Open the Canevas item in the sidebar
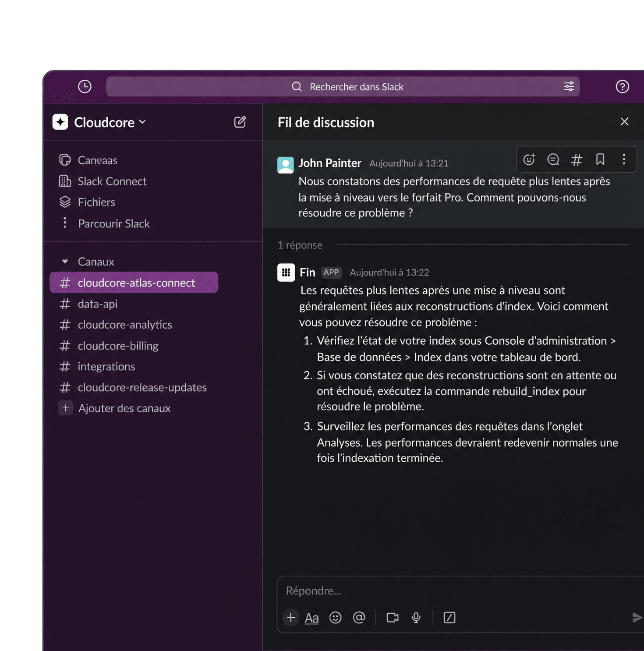 coord(88,160)
